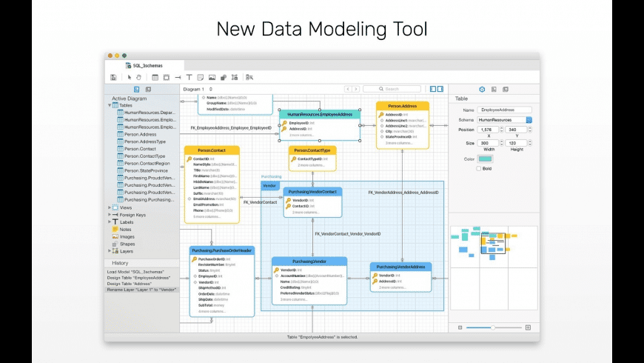Select the Purchasing.Vendor table header

click(309, 262)
